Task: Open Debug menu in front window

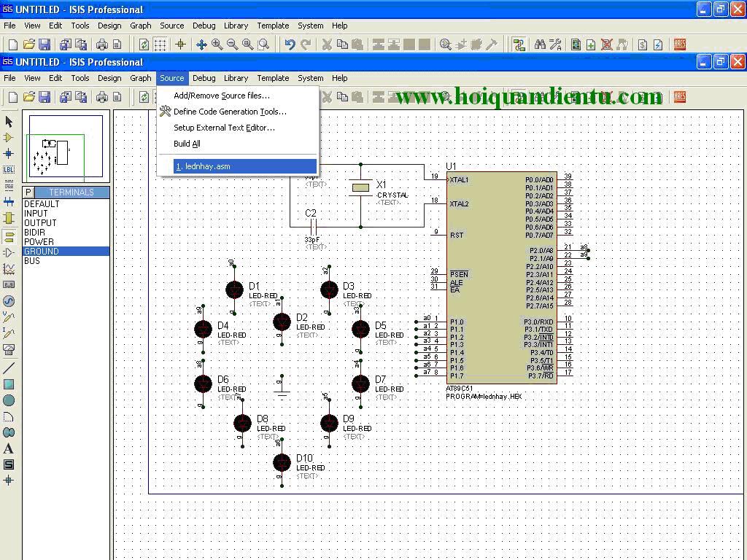Action: pyautogui.click(x=204, y=78)
